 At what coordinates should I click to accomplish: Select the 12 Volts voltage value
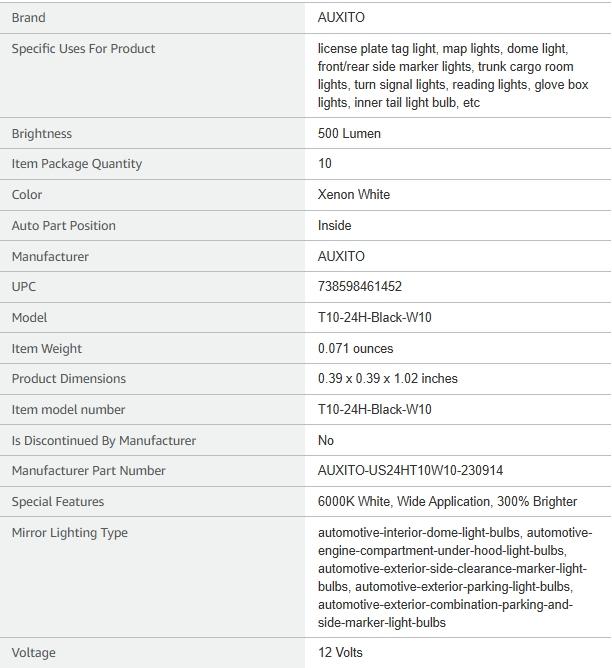click(x=340, y=652)
